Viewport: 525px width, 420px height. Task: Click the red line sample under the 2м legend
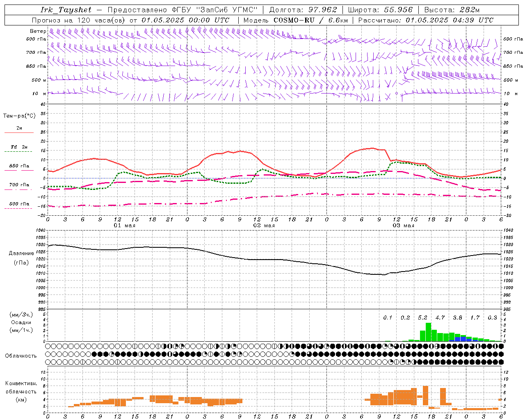pyautogui.click(x=19, y=133)
